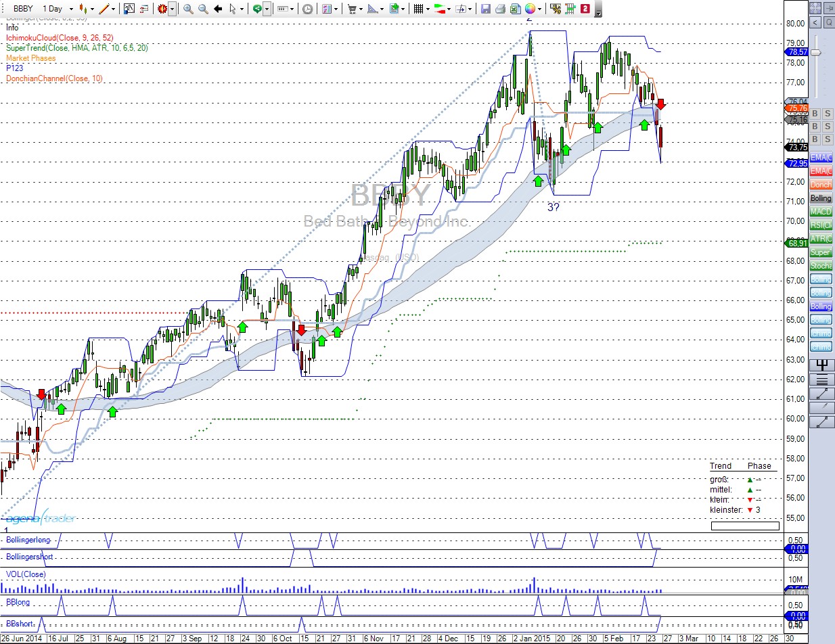Click the vertical zoom slider handle
Viewport: 835px width, 644px height.
tap(816, 53)
